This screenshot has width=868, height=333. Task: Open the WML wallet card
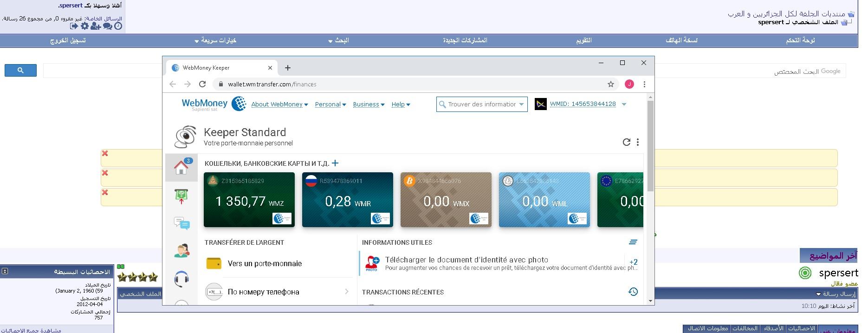point(544,200)
